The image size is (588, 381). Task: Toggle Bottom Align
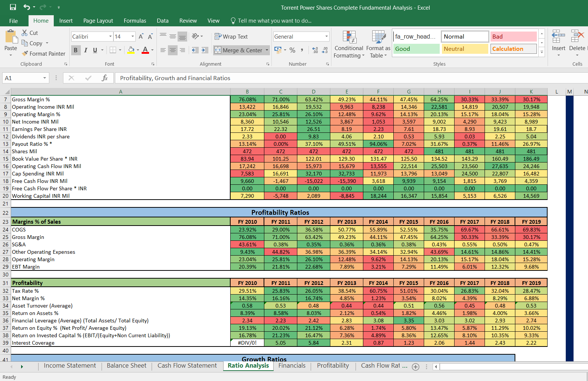click(x=182, y=36)
